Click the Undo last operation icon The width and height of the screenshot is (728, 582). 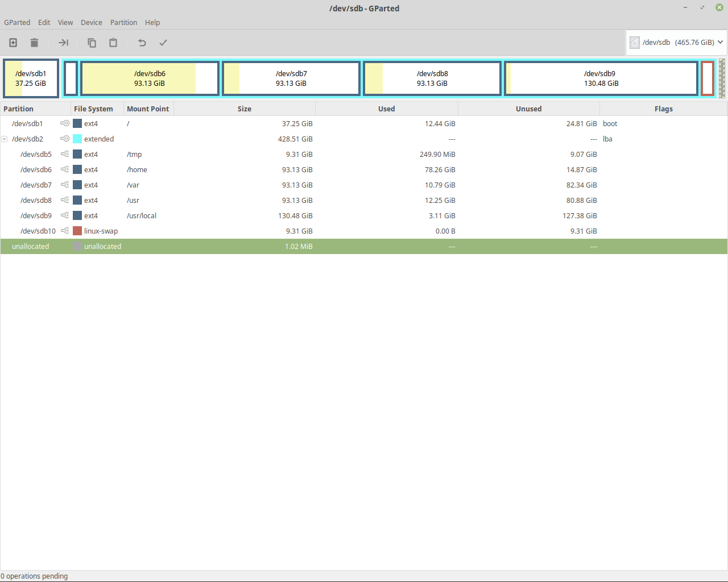coord(141,43)
